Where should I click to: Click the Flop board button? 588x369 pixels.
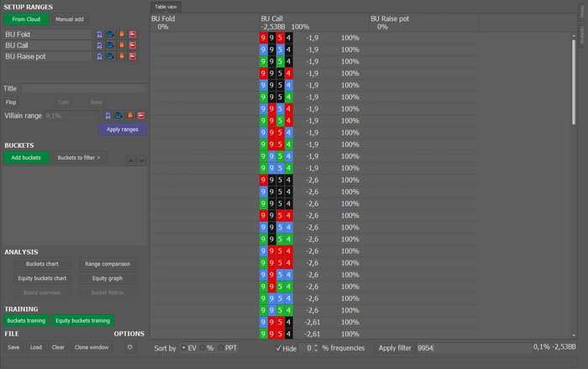point(11,102)
